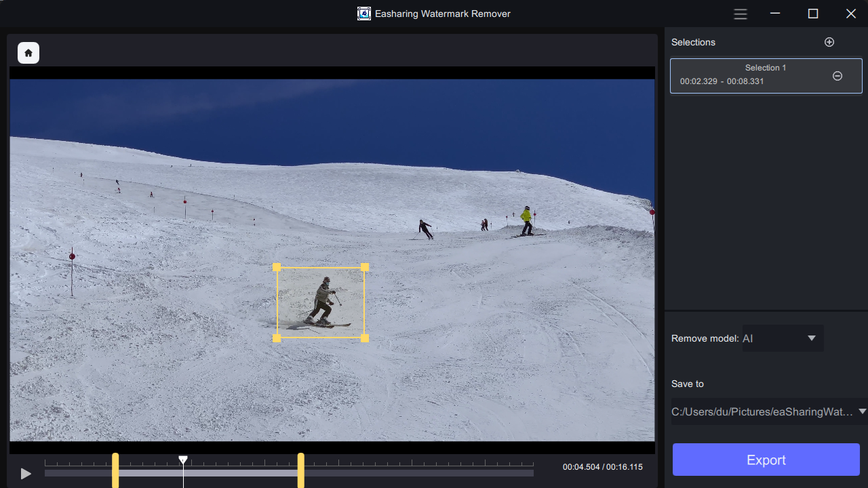Minimize the Watermark Remover window

pos(775,14)
